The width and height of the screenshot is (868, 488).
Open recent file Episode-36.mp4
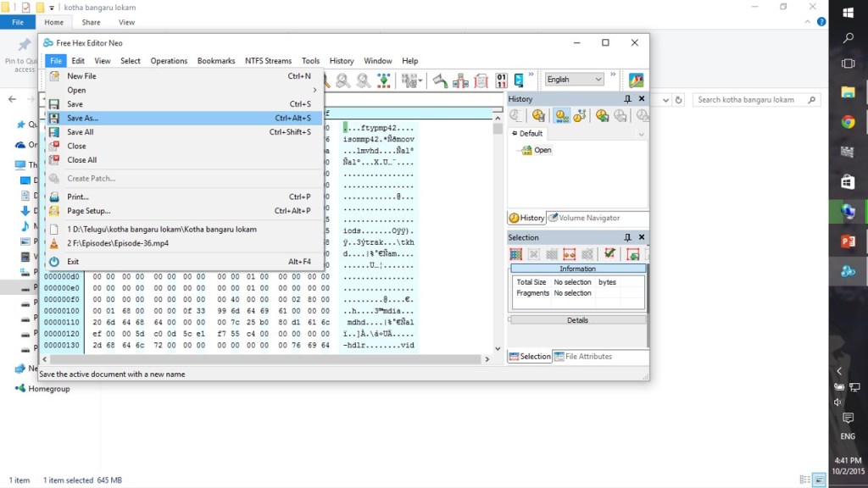[x=185, y=243]
